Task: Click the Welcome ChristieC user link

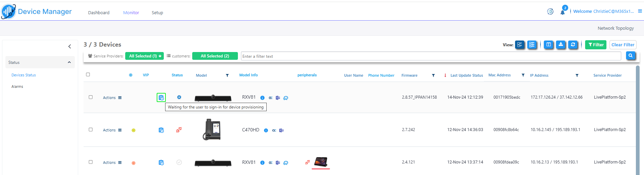Action: (603, 11)
